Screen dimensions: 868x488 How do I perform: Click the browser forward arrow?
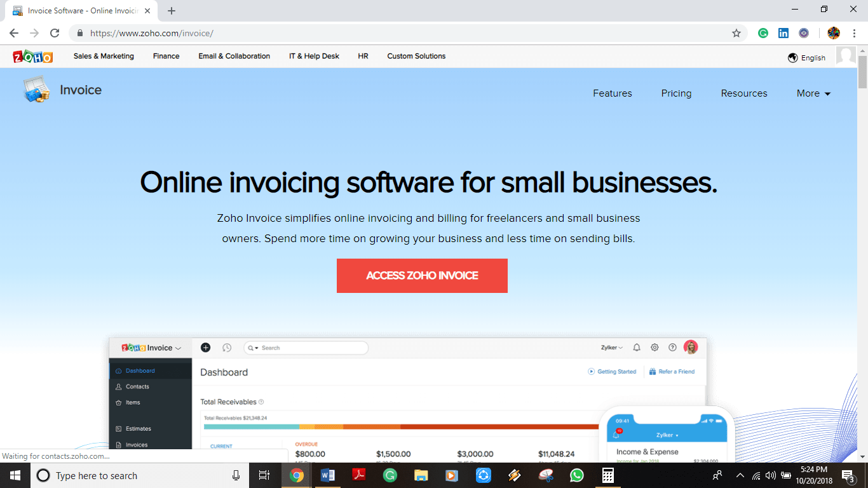[34, 33]
